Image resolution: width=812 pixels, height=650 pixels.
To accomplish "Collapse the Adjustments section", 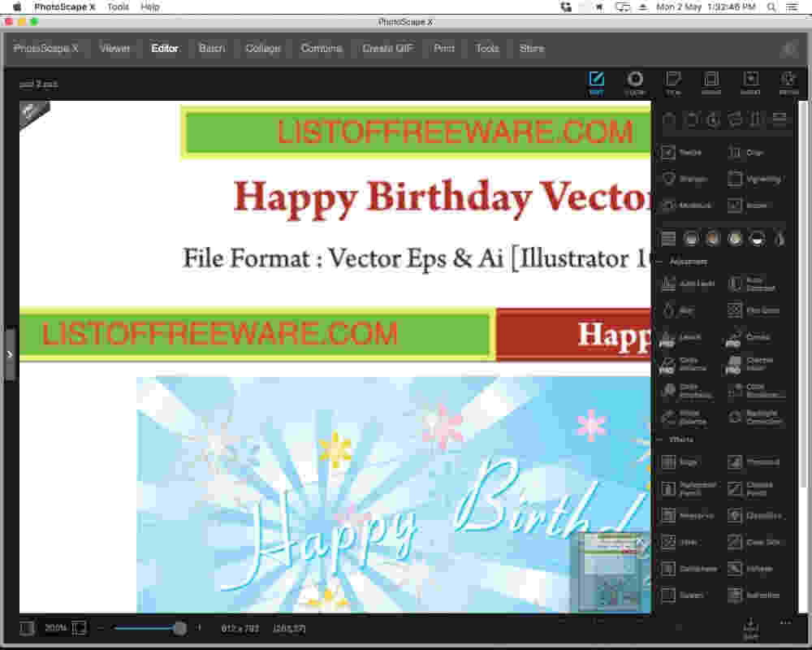I will pos(660,262).
